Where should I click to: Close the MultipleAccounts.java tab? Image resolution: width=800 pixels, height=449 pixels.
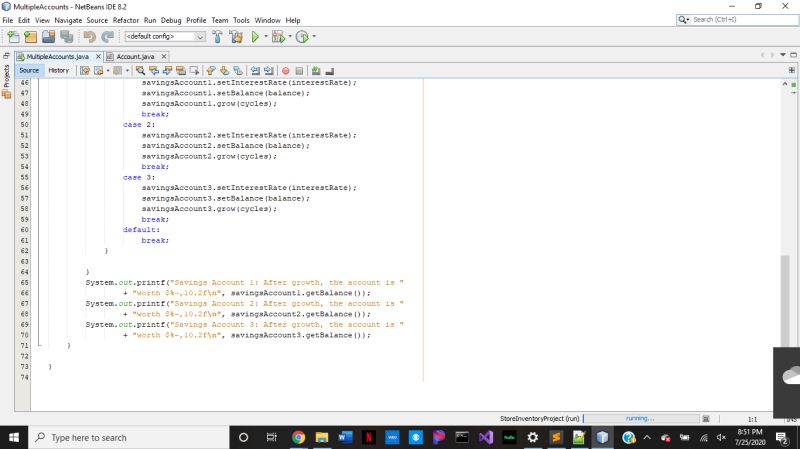click(x=98, y=57)
